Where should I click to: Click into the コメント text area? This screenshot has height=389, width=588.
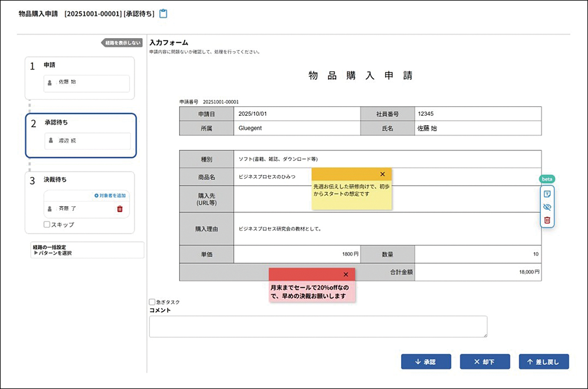318,327
